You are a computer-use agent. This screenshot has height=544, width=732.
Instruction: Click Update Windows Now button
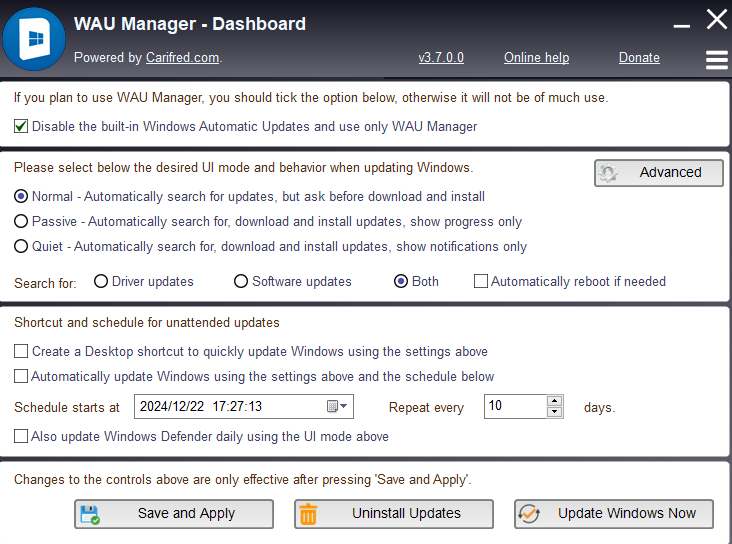click(614, 514)
